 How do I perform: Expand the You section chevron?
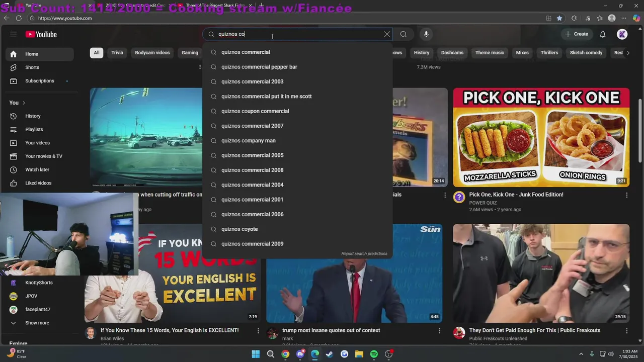24,103
